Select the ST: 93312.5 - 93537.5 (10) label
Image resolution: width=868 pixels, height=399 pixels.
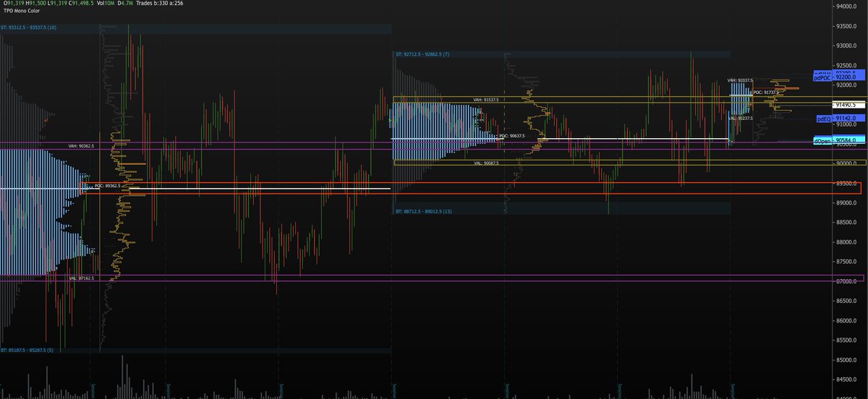(x=29, y=27)
